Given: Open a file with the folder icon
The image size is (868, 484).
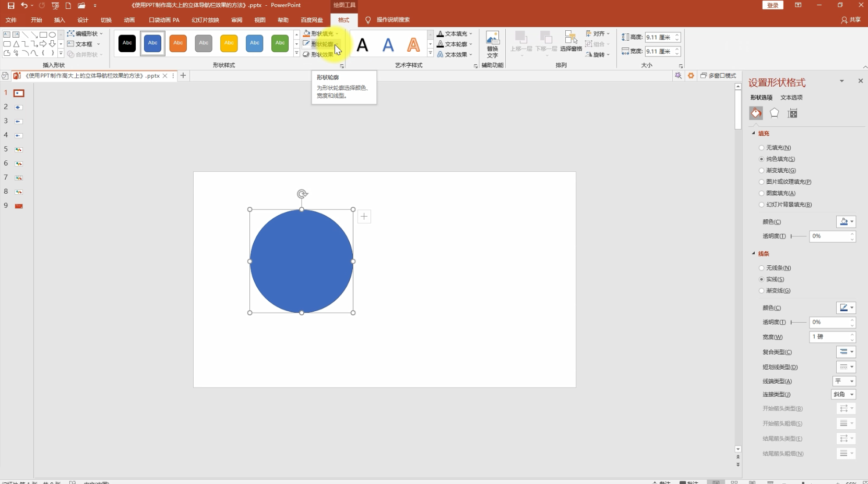Looking at the screenshot, I should coord(81,5).
